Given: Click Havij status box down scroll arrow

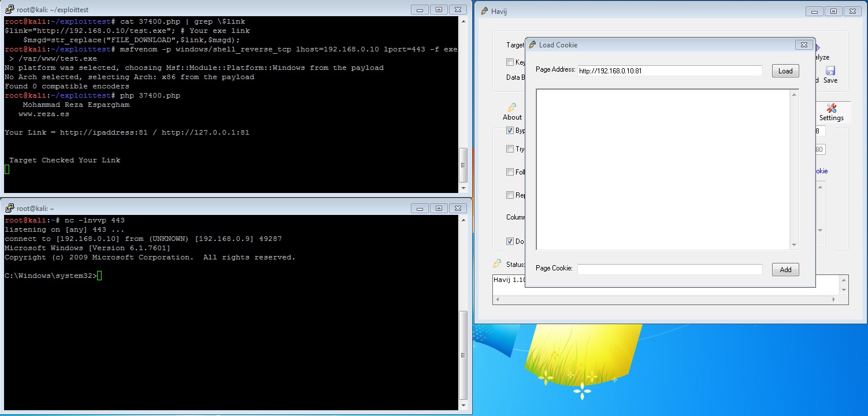Looking at the screenshot, I should pyautogui.click(x=844, y=289).
